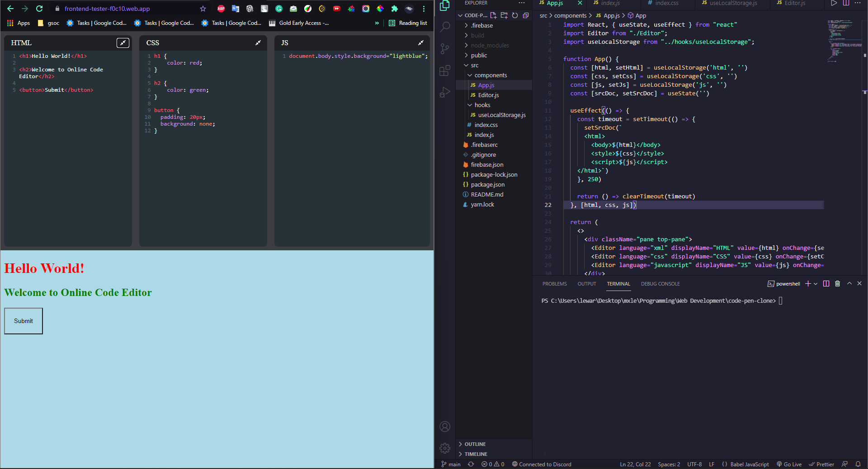The width and height of the screenshot is (868, 469).
Task: Click Go Live in status bar
Action: tap(789, 464)
